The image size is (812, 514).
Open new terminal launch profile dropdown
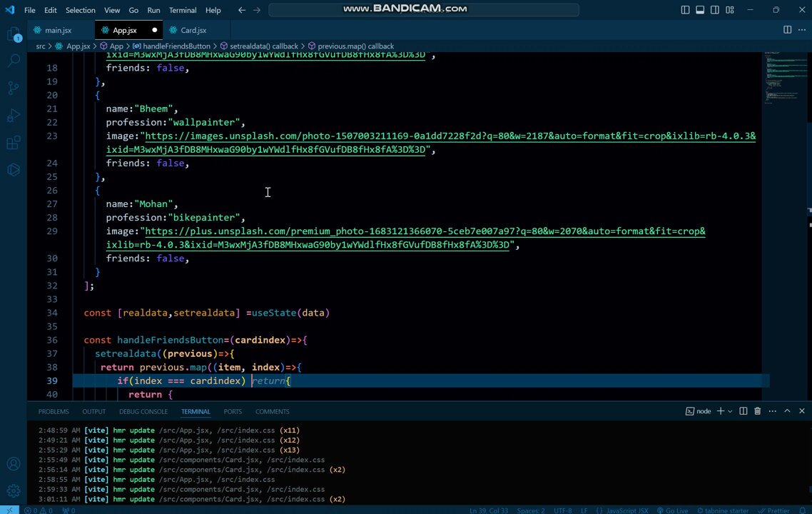(730, 411)
